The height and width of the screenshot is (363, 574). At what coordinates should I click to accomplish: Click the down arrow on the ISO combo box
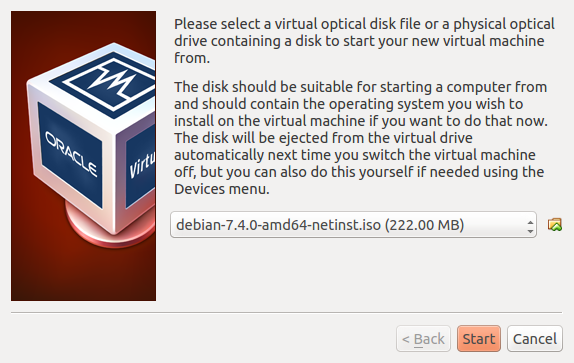pos(530,232)
